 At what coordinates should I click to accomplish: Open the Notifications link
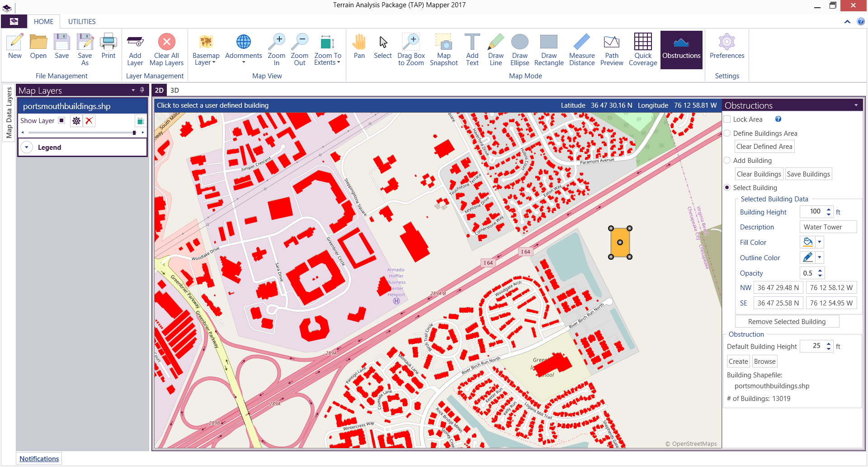click(39, 459)
